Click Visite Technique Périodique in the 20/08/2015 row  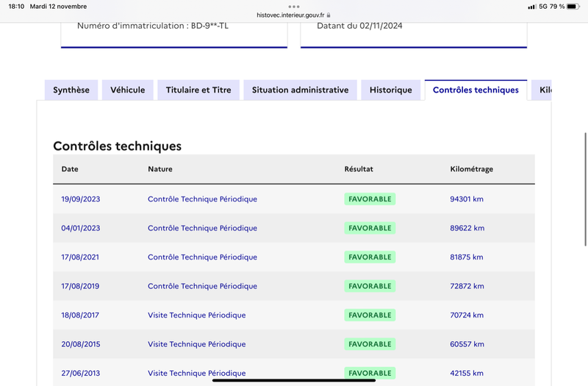197,344
